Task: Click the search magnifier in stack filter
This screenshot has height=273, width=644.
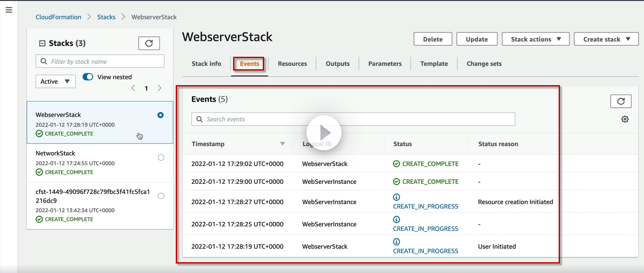Action: pos(44,61)
